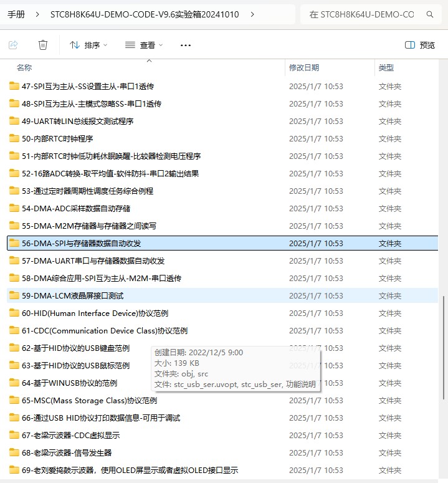This screenshot has width=448, height=483.
Task: Sort by 名称 column header
Action: coord(24,67)
